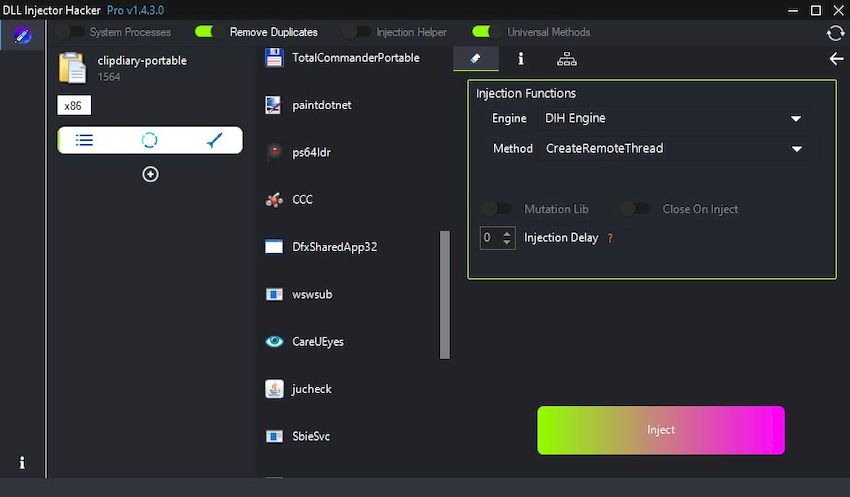Open the eraser injection settings tab
Screen dimensions: 850x497
475,59
